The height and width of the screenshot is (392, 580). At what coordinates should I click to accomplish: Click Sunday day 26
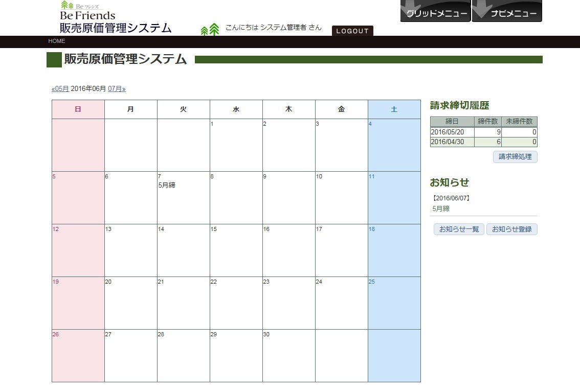point(78,356)
